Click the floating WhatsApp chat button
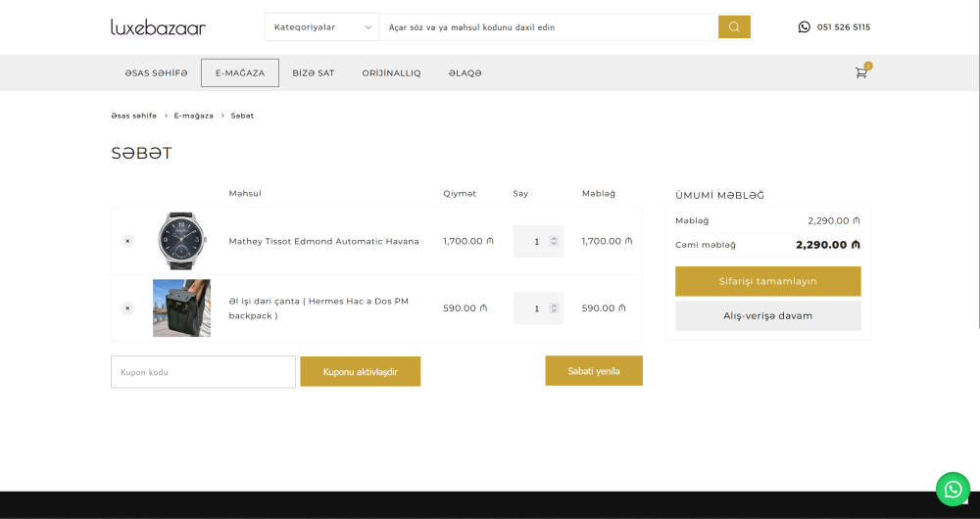The height and width of the screenshot is (519, 980). [952, 489]
